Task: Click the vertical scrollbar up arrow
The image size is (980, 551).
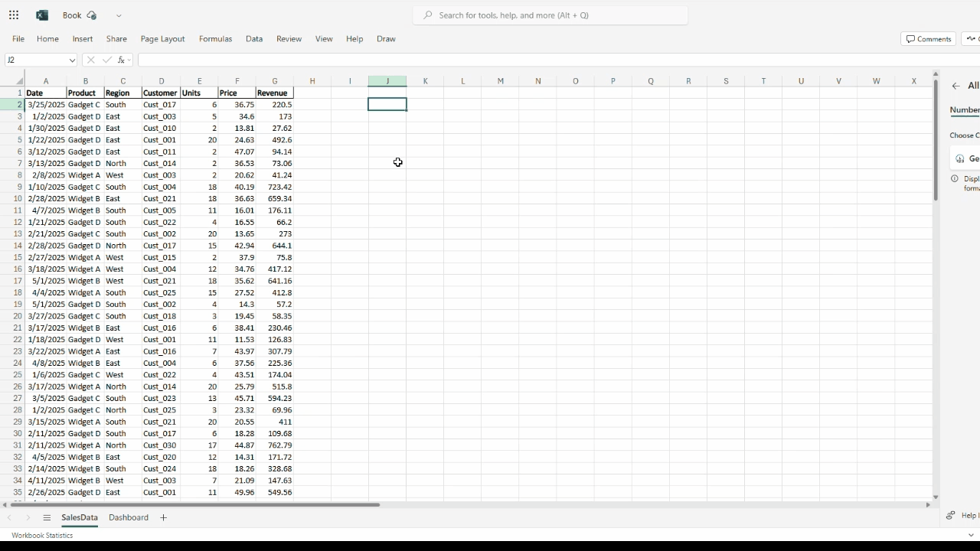Action: coord(936,74)
